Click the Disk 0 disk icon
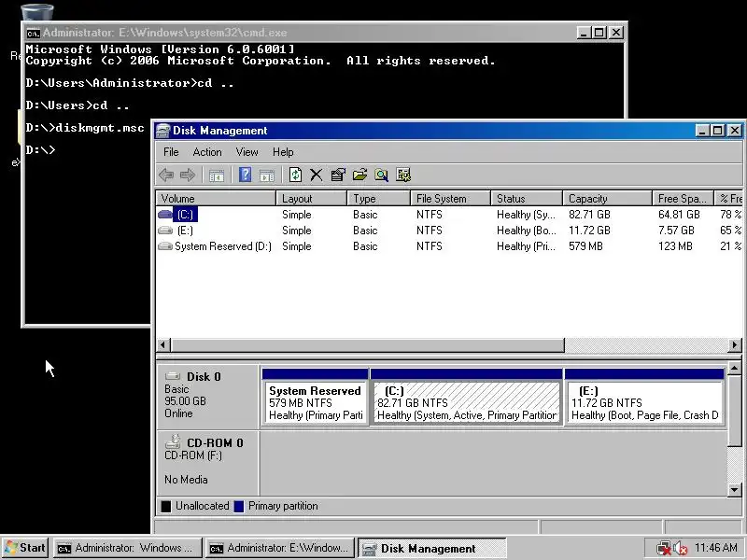747x560 pixels. point(173,376)
